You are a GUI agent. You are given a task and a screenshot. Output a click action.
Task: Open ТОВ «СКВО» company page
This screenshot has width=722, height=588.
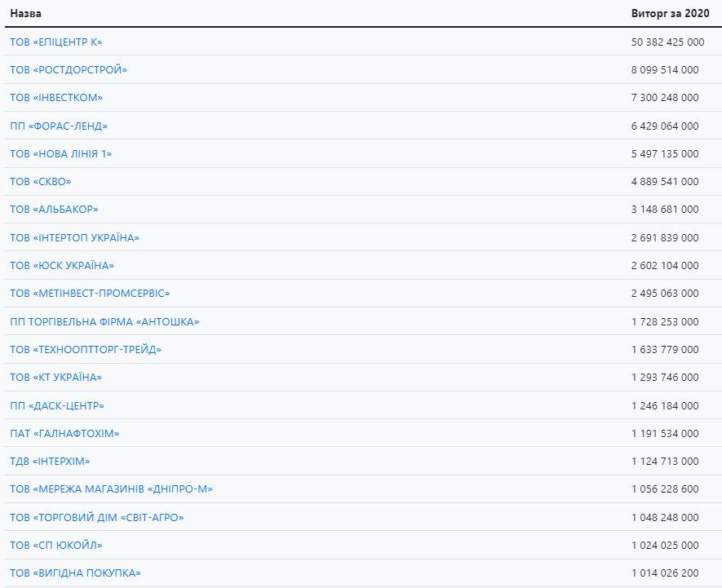click(41, 181)
